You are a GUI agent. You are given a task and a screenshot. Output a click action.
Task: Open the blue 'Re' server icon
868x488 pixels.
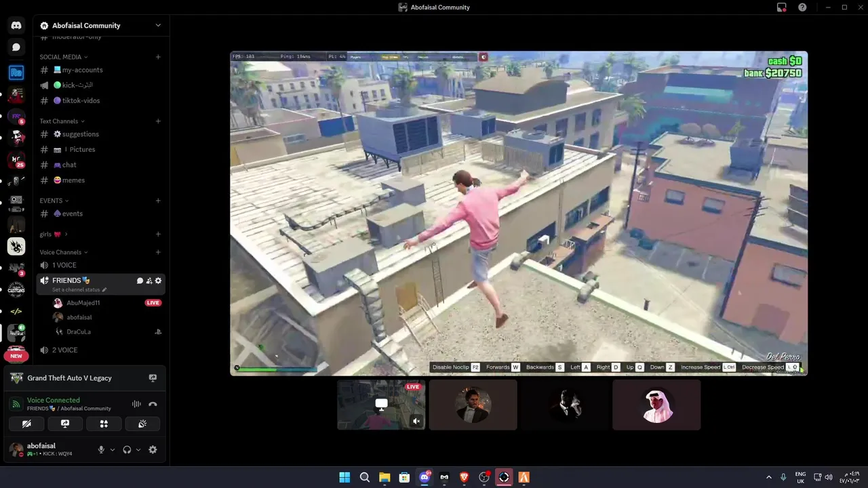[16, 72]
